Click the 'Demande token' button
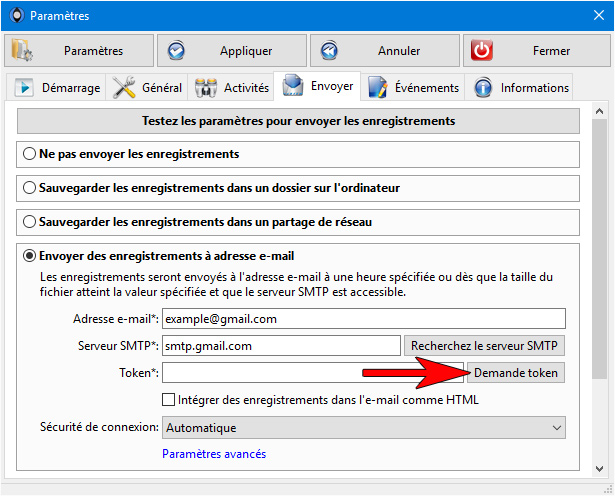Screen dimensions: 615x496 coord(515,372)
